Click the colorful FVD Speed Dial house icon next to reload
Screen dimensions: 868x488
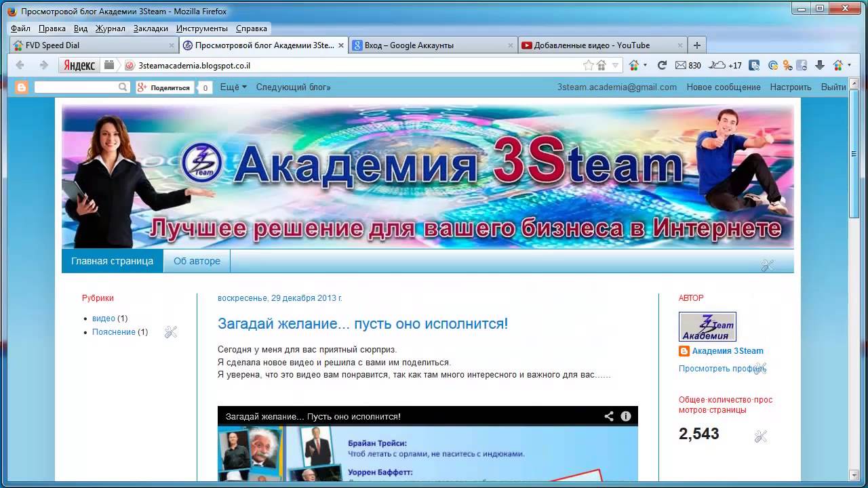(635, 65)
